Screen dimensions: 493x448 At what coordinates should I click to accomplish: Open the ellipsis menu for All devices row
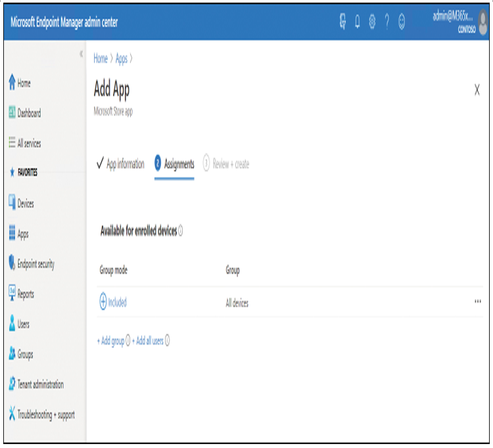point(478,302)
